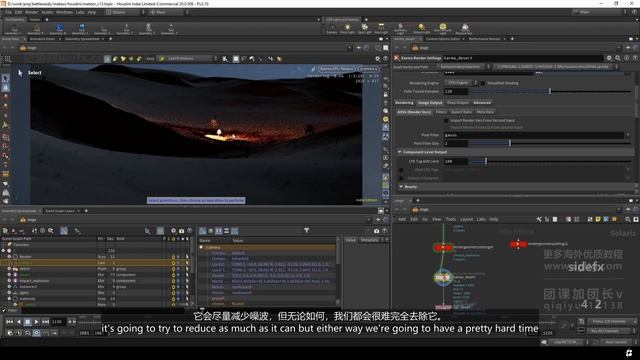The width and height of the screenshot is (640, 360).
Task: Switch to the Image Output tab
Action: coord(430,103)
